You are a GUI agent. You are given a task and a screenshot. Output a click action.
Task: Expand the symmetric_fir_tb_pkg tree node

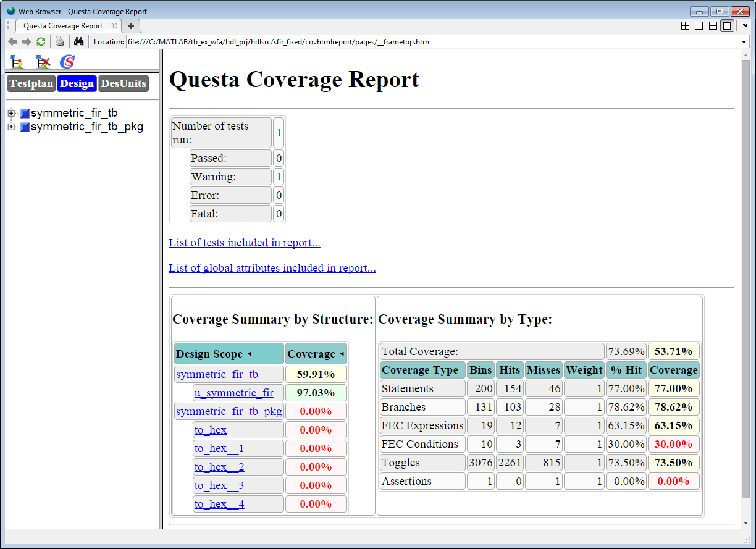11,127
